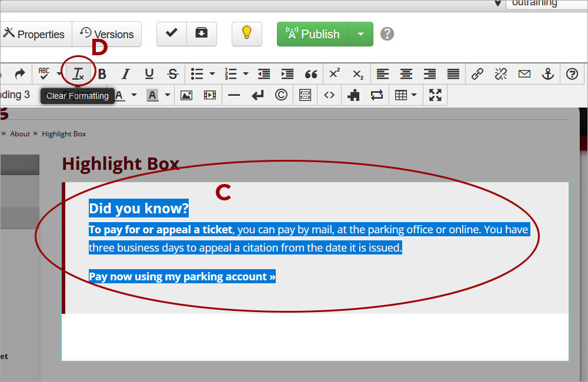Image resolution: width=588 pixels, height=382 pixels.
Task: Run the spell check tool
Action: pyautogui.click(x=44, y=74)
